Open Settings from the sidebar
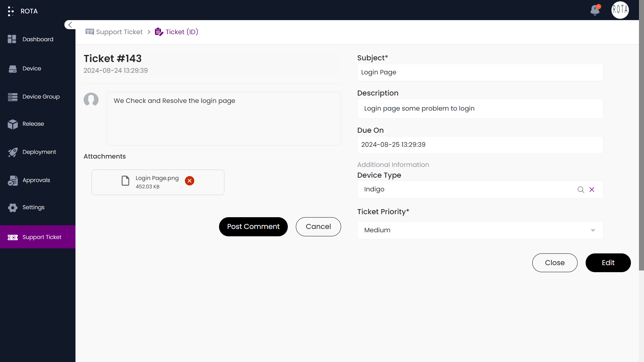The width and height of the screenshot is (644, 362). click(x=34, y=207)
